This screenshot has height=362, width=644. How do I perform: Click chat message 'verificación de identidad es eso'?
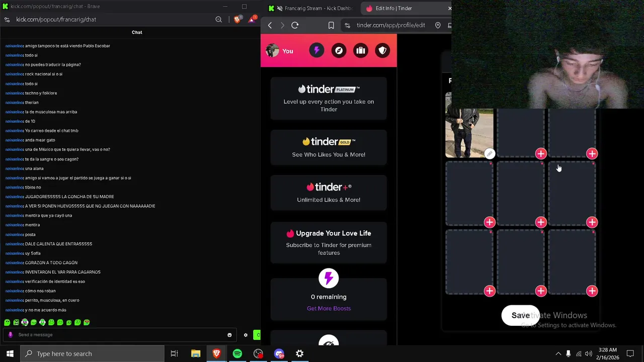55,282
